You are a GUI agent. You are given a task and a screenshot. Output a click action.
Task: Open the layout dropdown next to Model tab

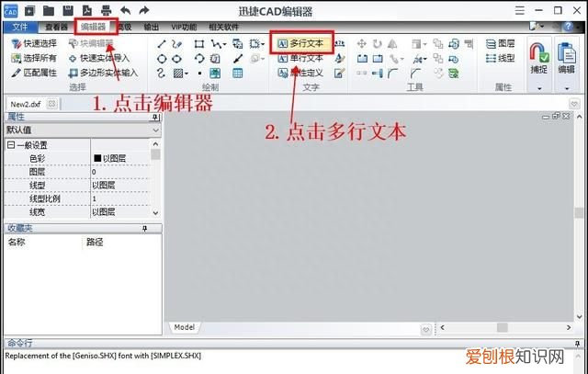pyautogui.click(x=426, y=330)
